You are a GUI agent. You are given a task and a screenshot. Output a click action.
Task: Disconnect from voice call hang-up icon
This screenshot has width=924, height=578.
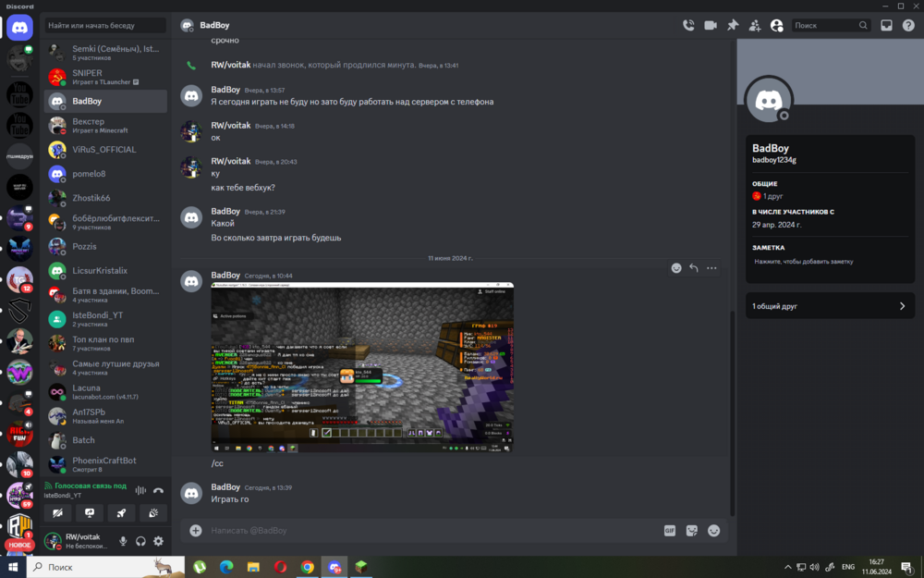(x=158, y=490)
